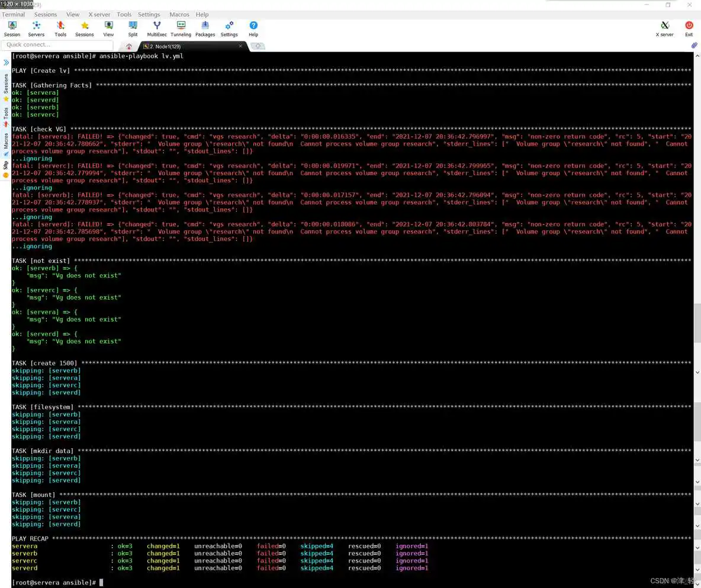Expand the sidebar with double-chevron arrow

(x=6, y=62)
